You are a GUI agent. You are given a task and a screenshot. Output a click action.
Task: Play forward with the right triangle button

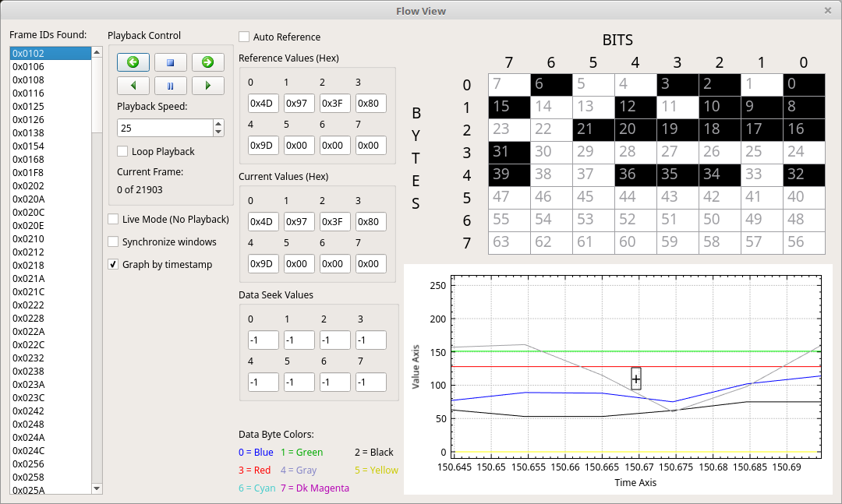(x=208, y=86)
